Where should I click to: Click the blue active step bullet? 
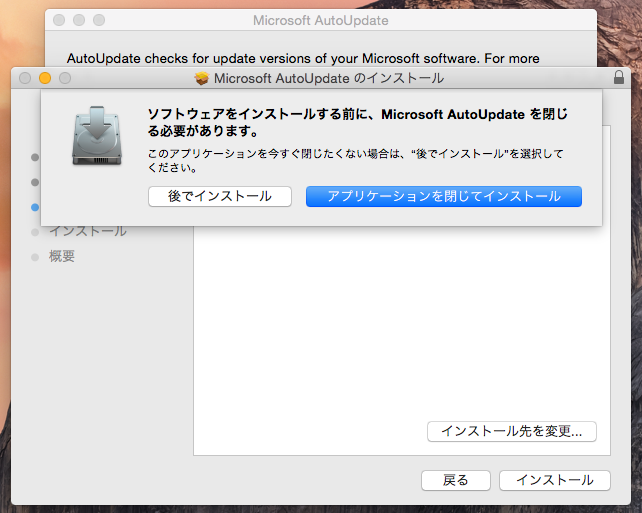35,207
